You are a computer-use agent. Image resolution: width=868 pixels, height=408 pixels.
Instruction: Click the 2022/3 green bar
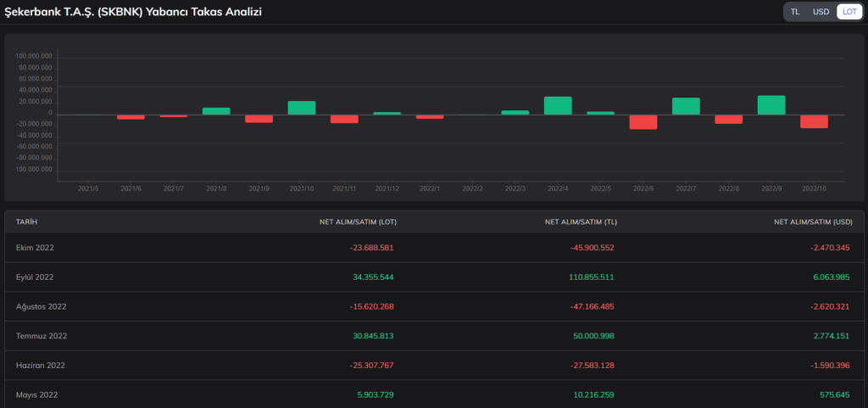[x=515, y=112]
